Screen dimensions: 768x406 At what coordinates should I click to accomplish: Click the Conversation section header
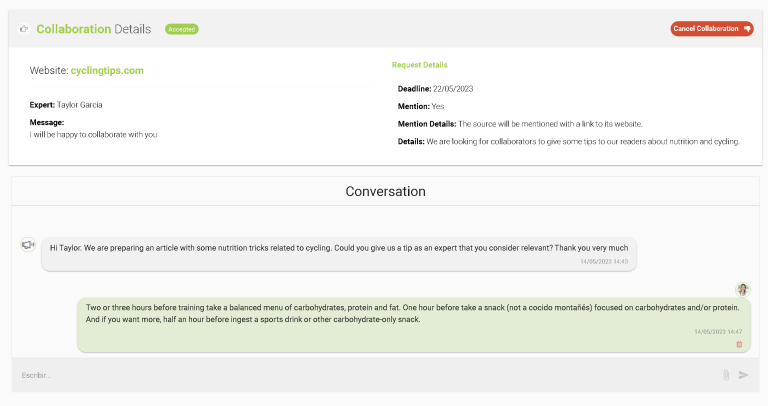[x=385, y=191]
